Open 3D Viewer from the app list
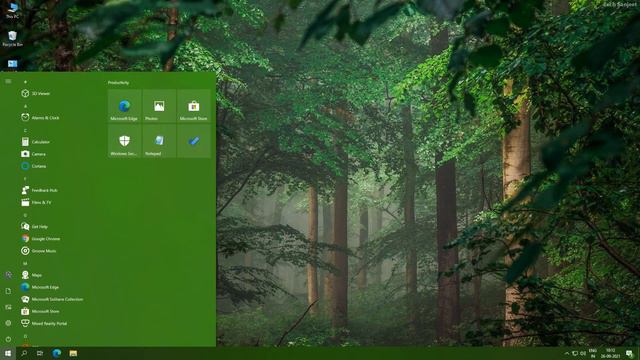640x360 pixels. (x=59, y=93)
